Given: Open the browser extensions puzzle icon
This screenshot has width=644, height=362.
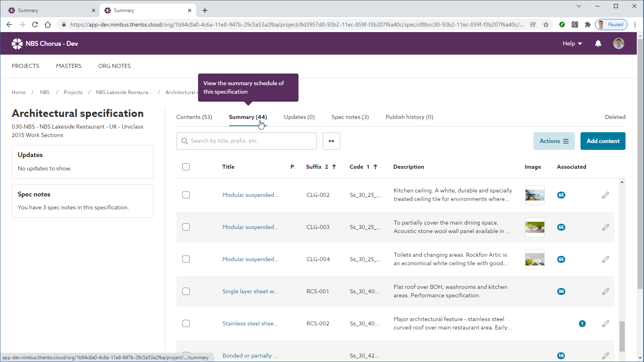Looking at the screenshot, I should [588, 25].
